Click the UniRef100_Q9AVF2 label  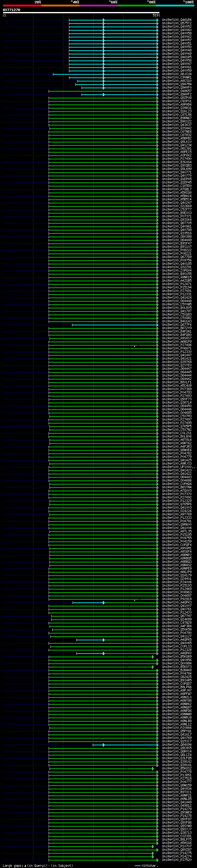(177, 94)
